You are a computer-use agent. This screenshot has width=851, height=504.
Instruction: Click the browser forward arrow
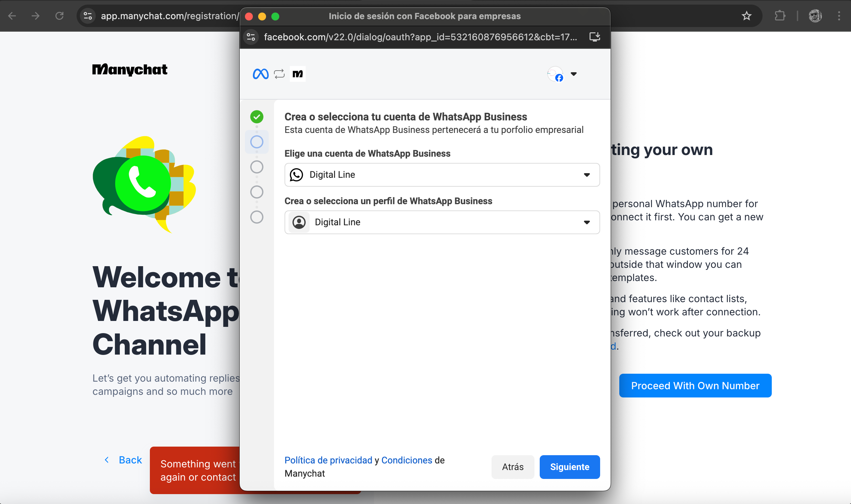point(35,16)
